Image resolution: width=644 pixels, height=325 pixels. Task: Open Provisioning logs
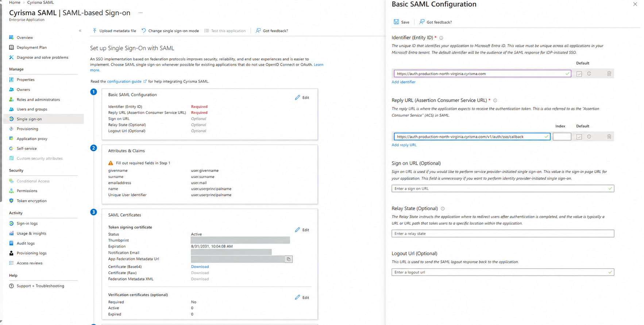(x=31, y=253)
